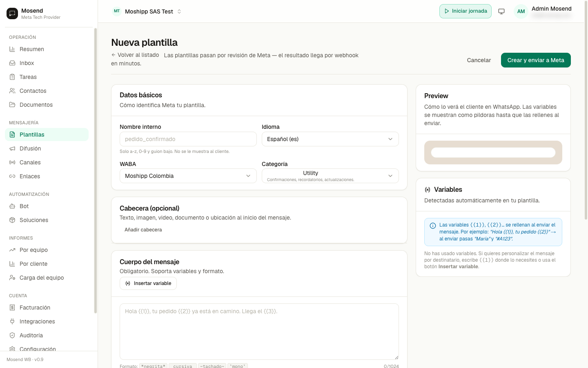This screenshot has width=588, height=368.
Task: Click the Facturación receipt icon
Action: point(12,307)
